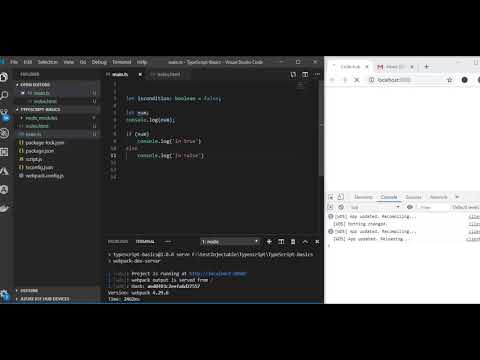Open package.json in Explorer
480x360 pixels.
(39, 151)
